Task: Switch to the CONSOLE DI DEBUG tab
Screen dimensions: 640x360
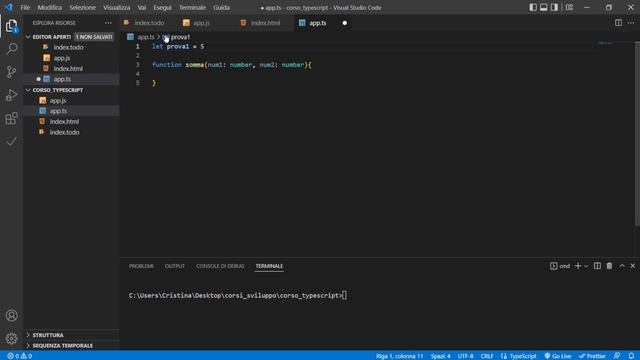Action: [x=220, y=266]
